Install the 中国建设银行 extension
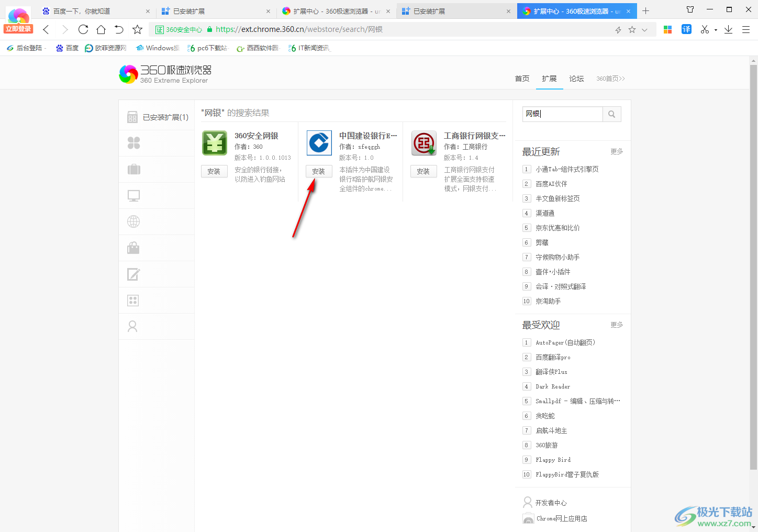 point(319,171)
